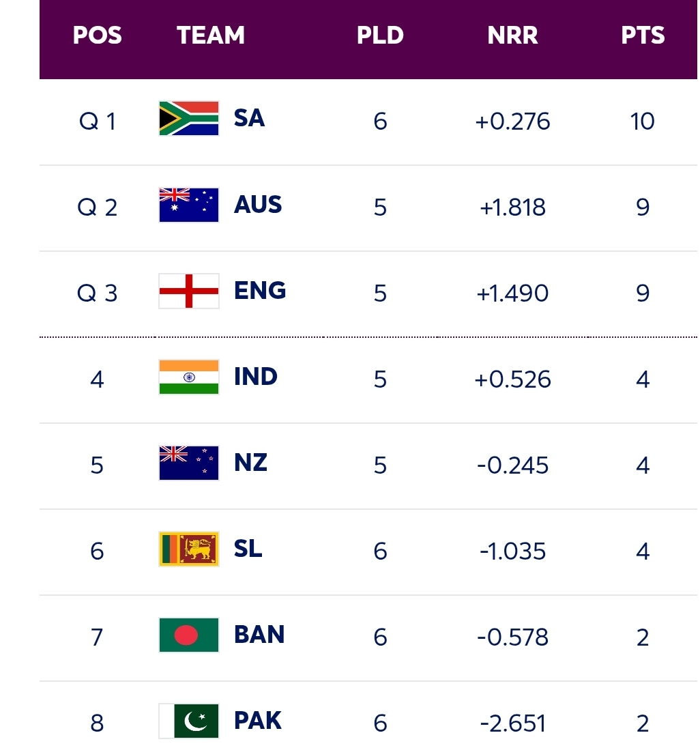The image size is (700, 748).
Task: Click the Q 1 position label
Action: pos(98,121)
